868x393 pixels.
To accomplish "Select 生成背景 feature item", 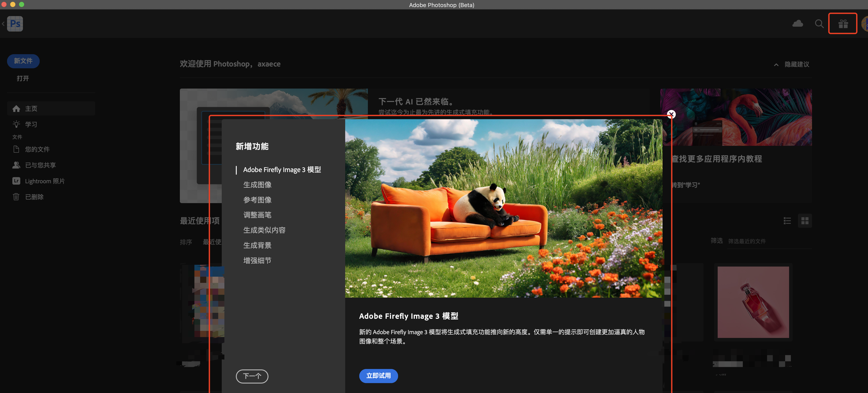I will tap(257, 245).
